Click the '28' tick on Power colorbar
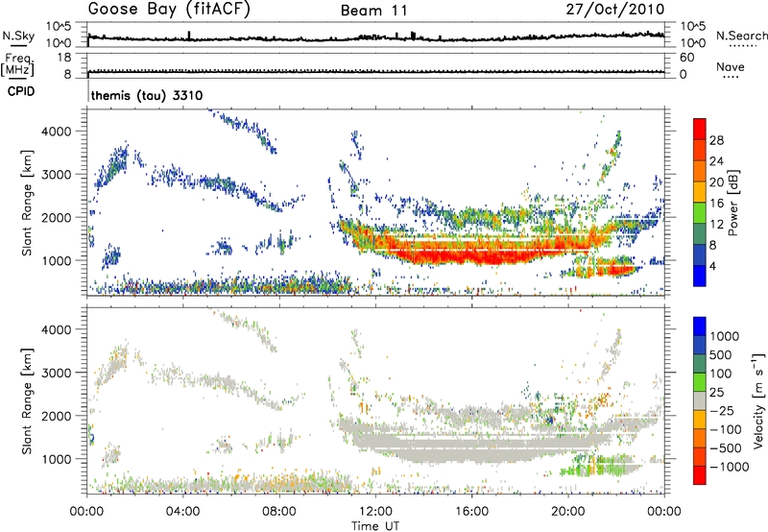The height and width of the screenshot is (532, 768). click(x=716, y=140)
